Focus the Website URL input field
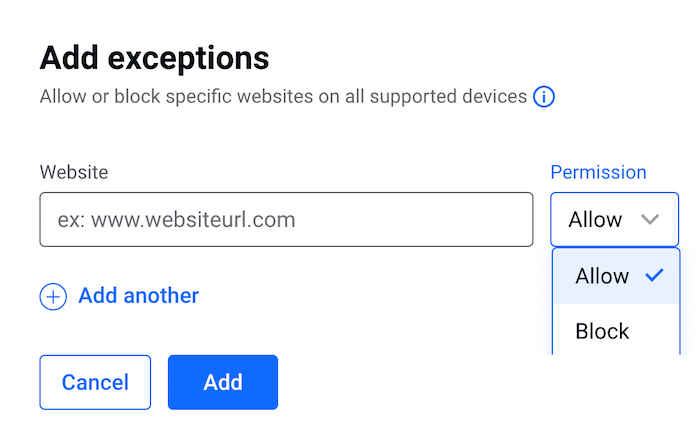The image size is (700, 432). tap(286, 220)
